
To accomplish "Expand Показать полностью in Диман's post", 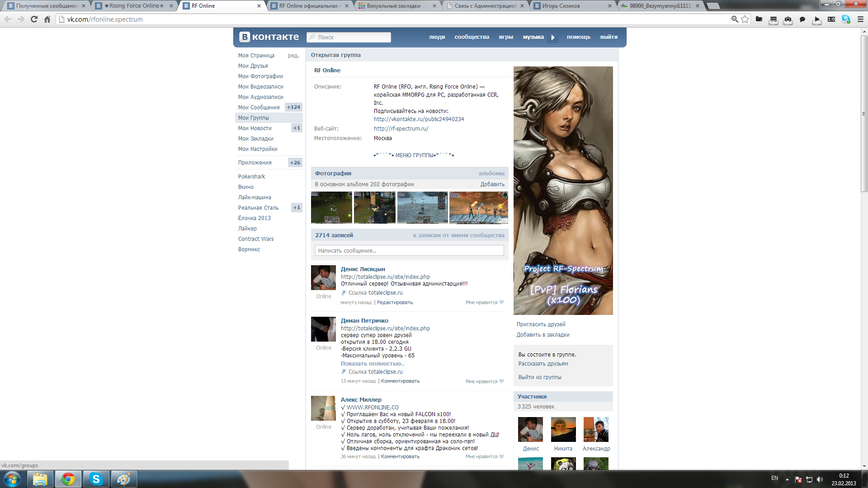I will [x=373, y=364].
